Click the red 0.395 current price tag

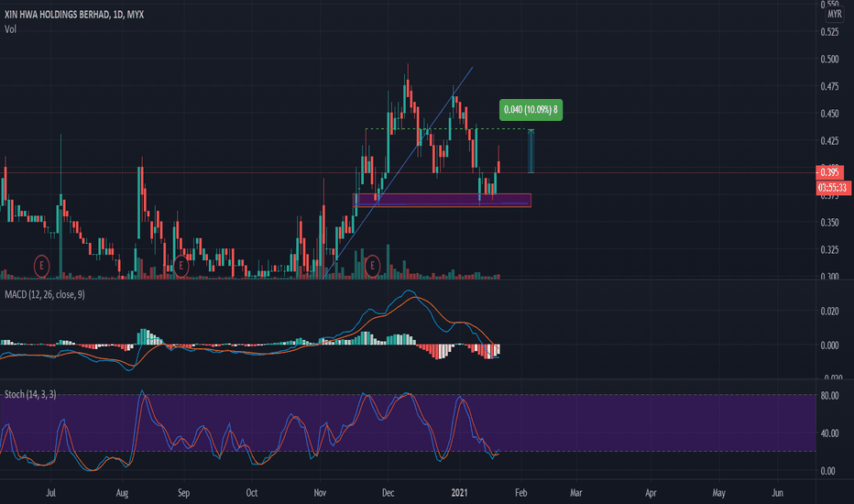[829, 172]
